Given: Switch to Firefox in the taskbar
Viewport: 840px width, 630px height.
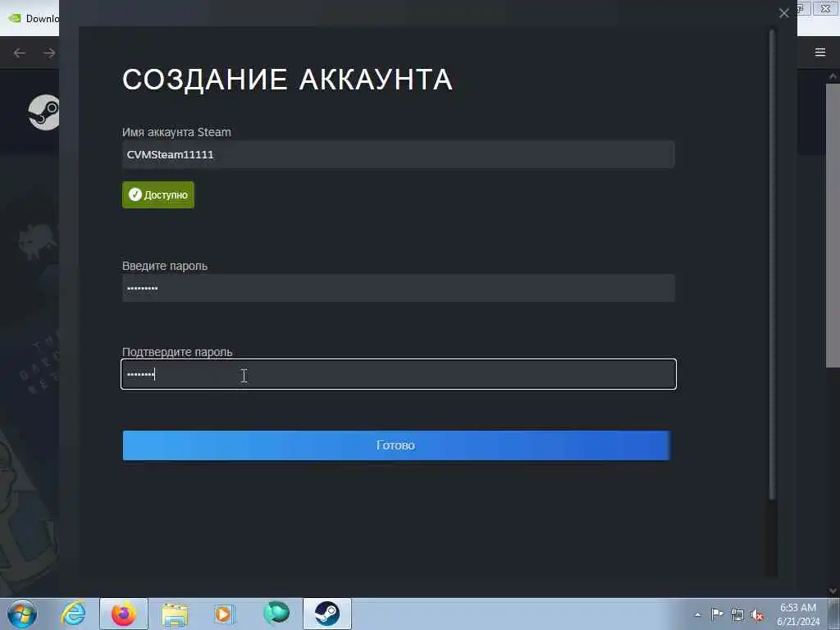Looking at the screenshot, I should (124, 614).
